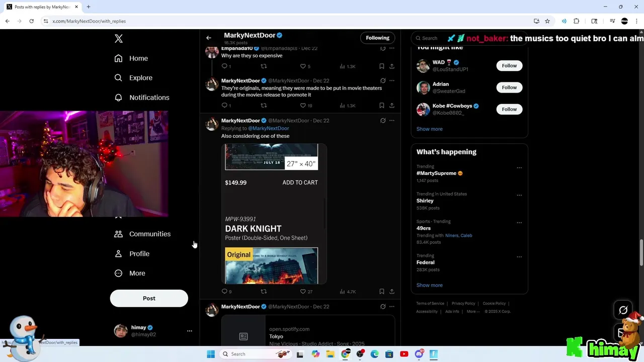Bookmark the 'Also considering one of these' post
This screenshot has width=644, height=362.
(x=381, y=292)
